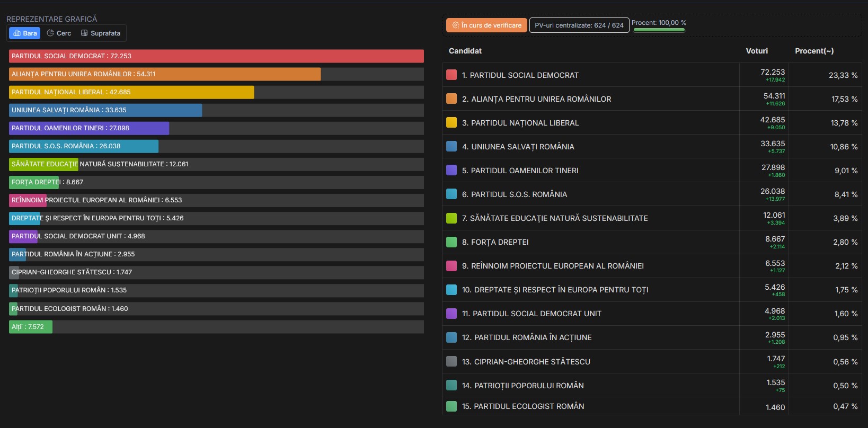Click the gear icon in verification badge
Screen dimensions: 868x428
(455, 25)
